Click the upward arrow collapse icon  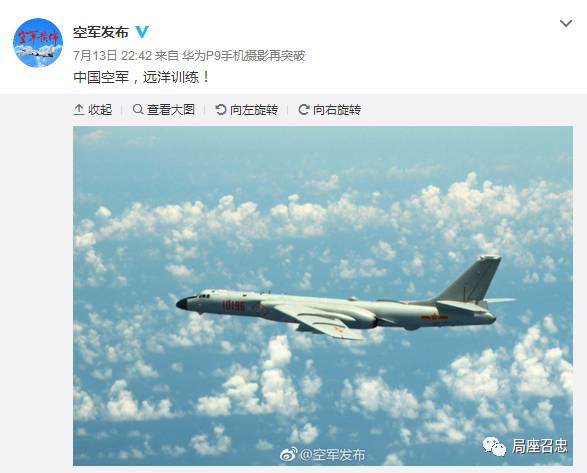pyautogui.click(x=79, y=110)
